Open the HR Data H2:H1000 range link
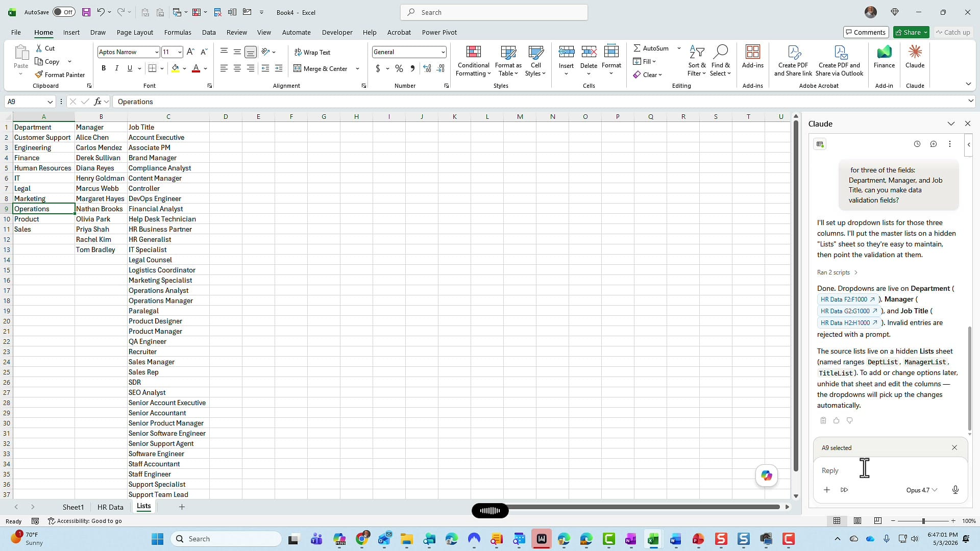Screen dimensions: 980x551 849,322
